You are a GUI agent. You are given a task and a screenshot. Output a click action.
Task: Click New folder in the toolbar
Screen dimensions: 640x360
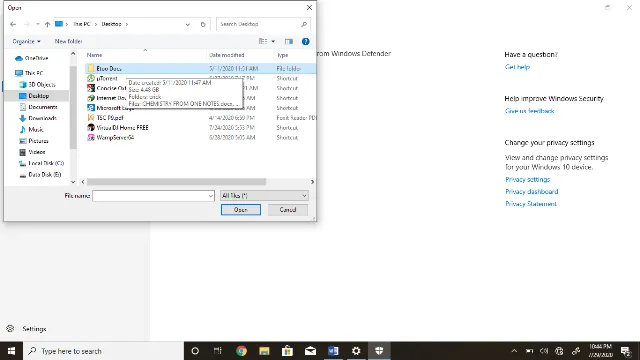[68, 41]
